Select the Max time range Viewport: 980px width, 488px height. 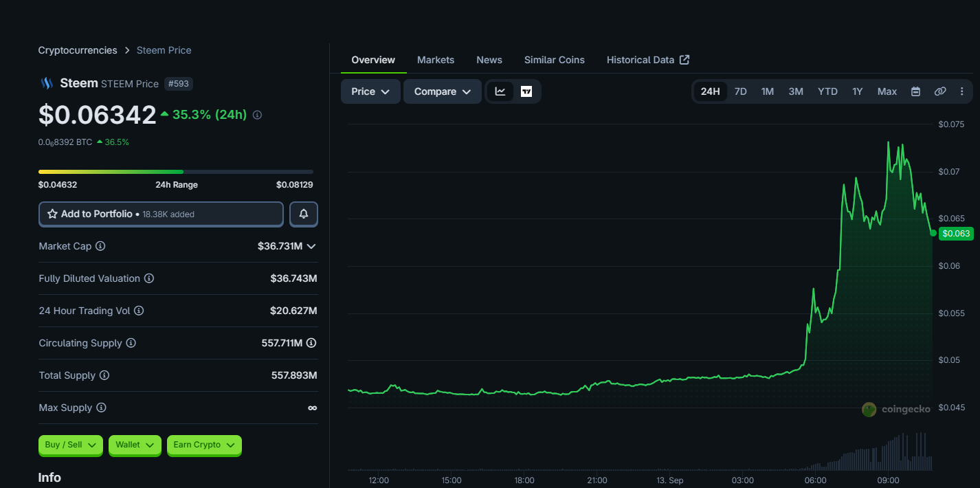887,91
